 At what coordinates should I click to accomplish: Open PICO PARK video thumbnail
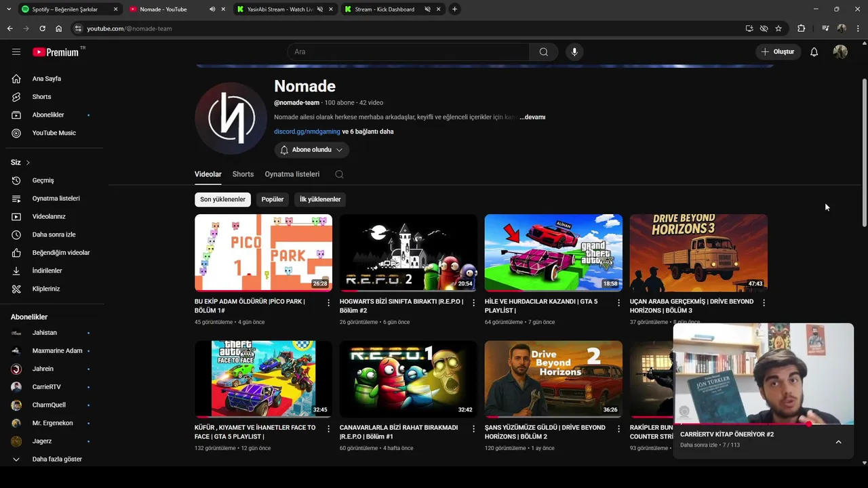pos(263,253)
